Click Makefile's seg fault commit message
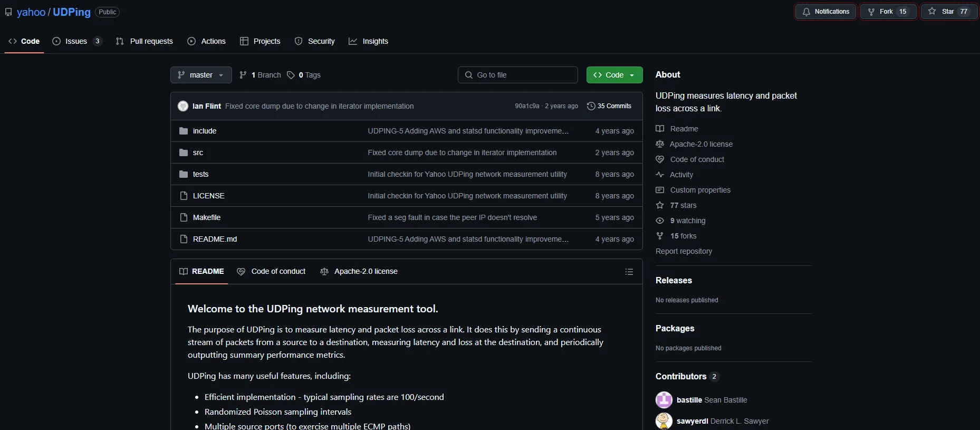 click(x=453, y=217)
